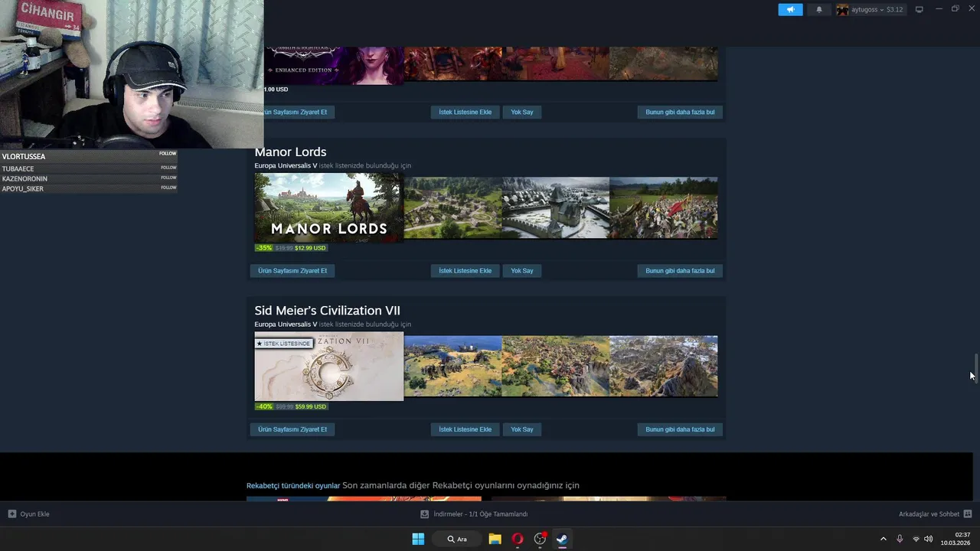Open Steam announcements megaphone icon

coord(790,9)
